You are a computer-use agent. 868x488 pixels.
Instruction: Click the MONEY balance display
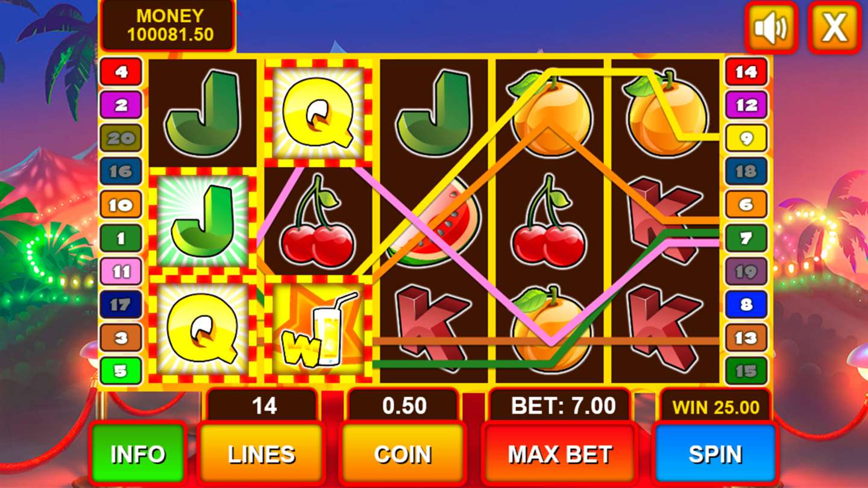168,25
